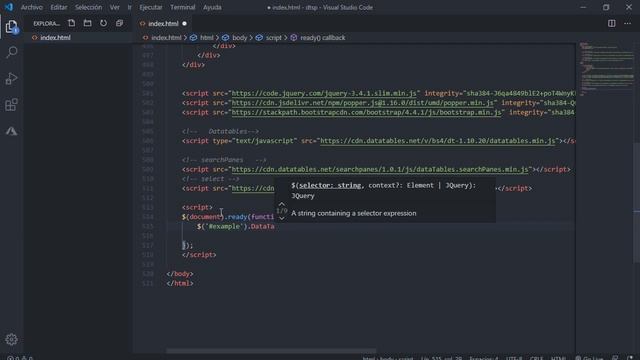
Task: Collapse all folders in Explorer
Action: [119, 23]
